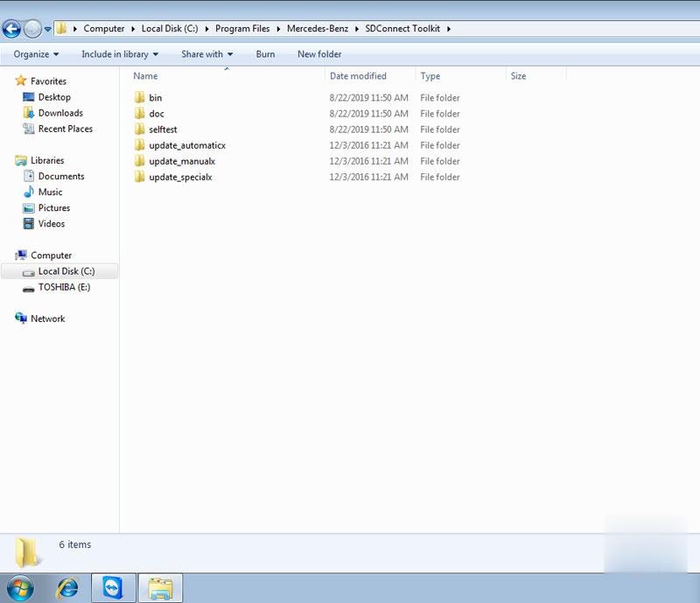Click the update_manualx folder name
700x603 pixels.
[x=182, y=161]
